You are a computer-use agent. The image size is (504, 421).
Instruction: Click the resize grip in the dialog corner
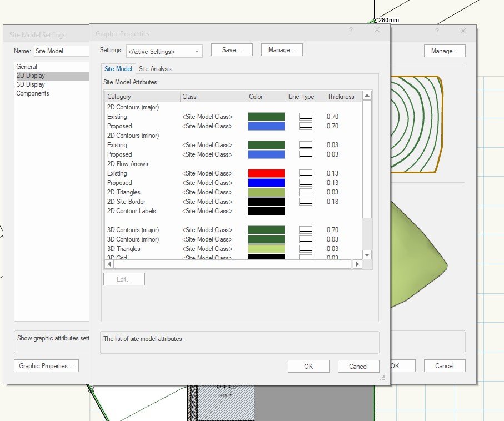pos(383,378)
